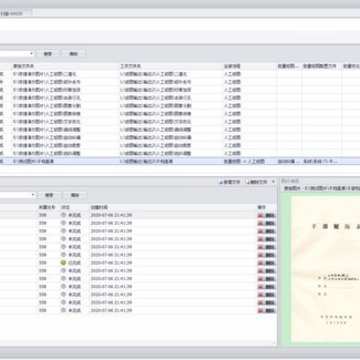Select the 干部档案 original folder row
360x360 pixels.
65,161
